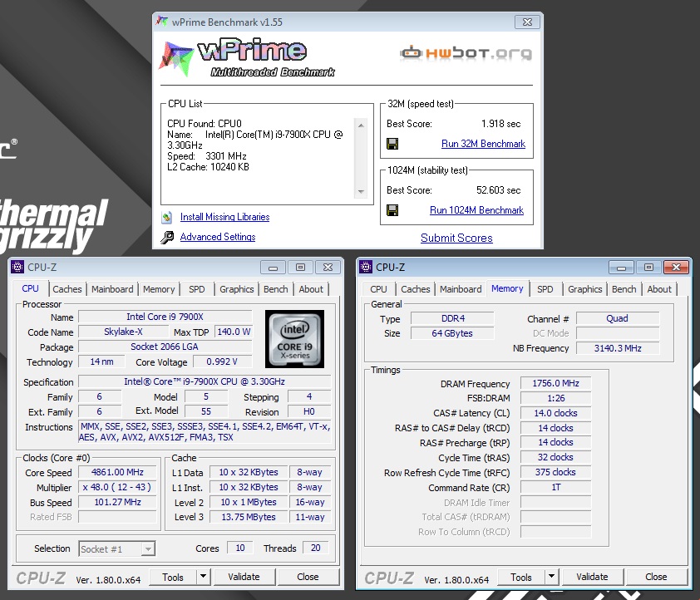
Task: Close the wPrime Benchmark window
Action: pyautogui.click(x=527, y=22)
